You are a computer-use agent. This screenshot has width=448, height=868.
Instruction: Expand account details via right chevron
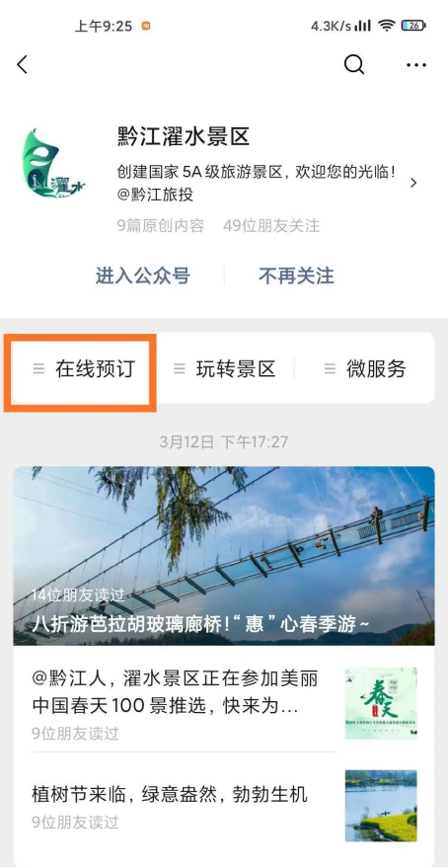(x=413, y=183)
